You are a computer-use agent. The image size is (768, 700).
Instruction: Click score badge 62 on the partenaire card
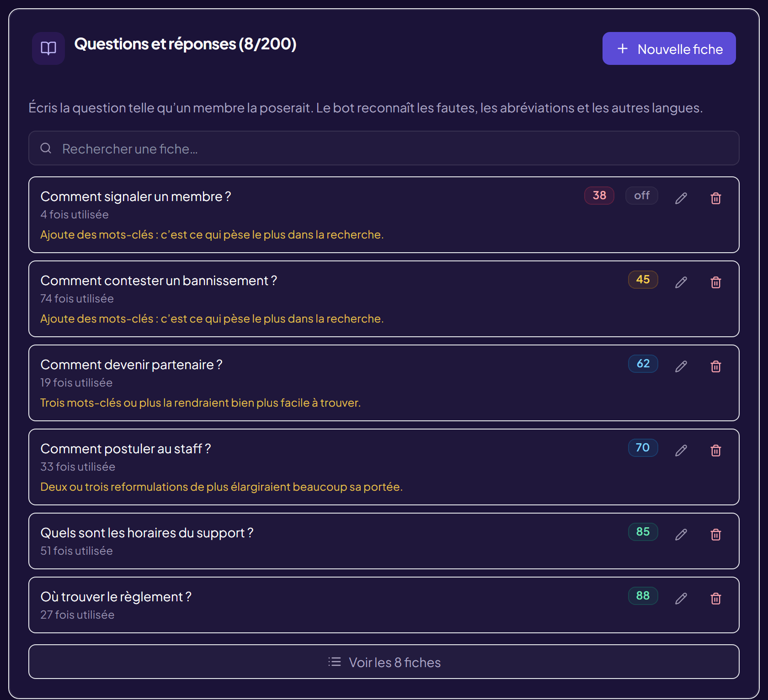pyautogui.click(x=643, y=364)
